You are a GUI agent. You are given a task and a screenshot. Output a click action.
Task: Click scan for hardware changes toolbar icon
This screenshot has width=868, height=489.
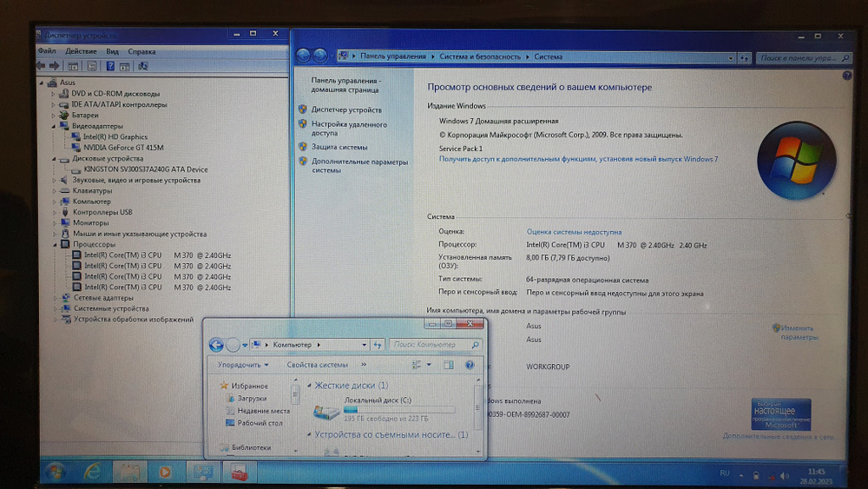pos(143,66)
